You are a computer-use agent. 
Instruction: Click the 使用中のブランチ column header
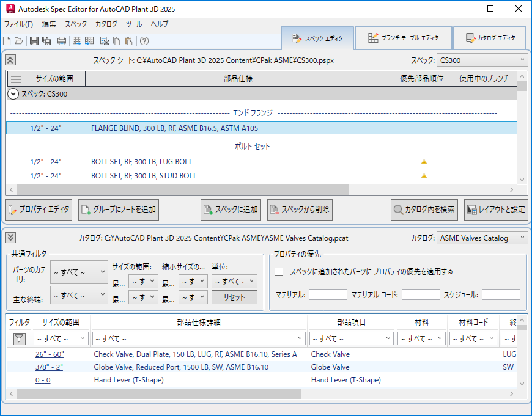[x=484, y=79]
